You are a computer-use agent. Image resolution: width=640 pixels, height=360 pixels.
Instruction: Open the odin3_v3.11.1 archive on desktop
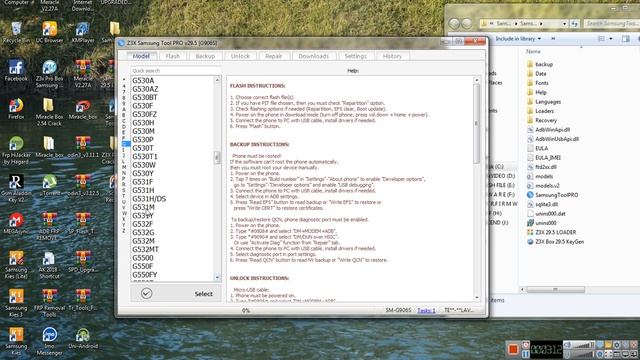click(83, 147)
